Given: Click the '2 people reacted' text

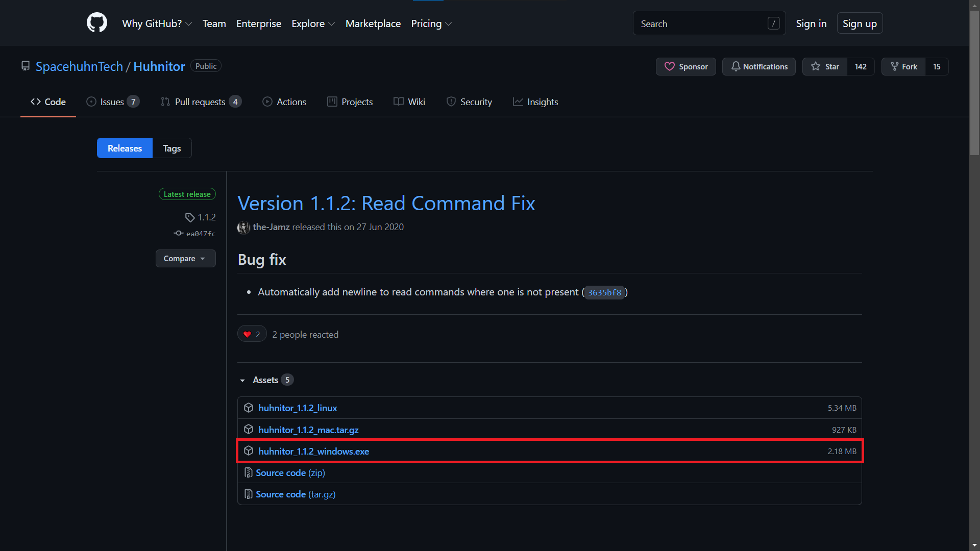Looking at the screenshot, I should [305, 335].
